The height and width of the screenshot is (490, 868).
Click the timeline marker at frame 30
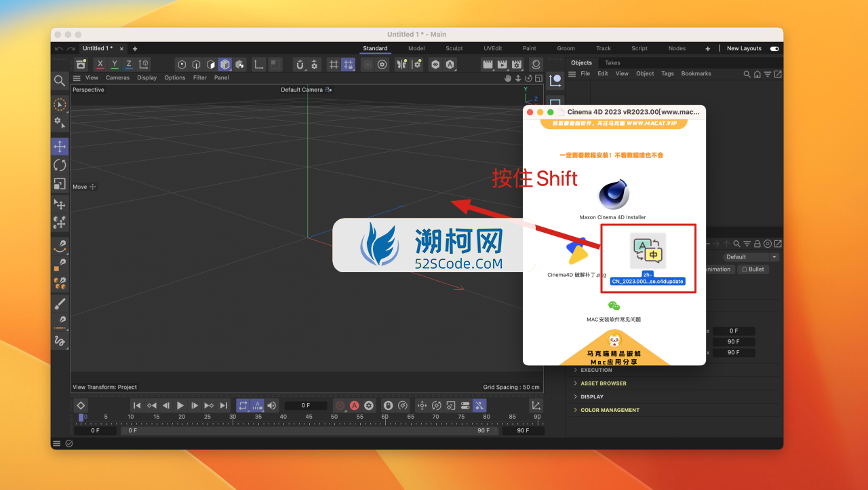point(233,417)
